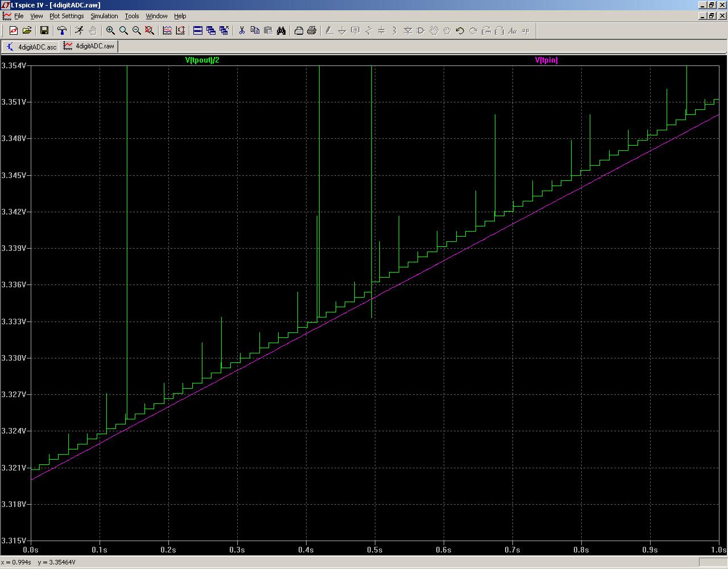Click the V(tpout)/2 trace label
Screen dimensions: 728x569
pos(202,60)
